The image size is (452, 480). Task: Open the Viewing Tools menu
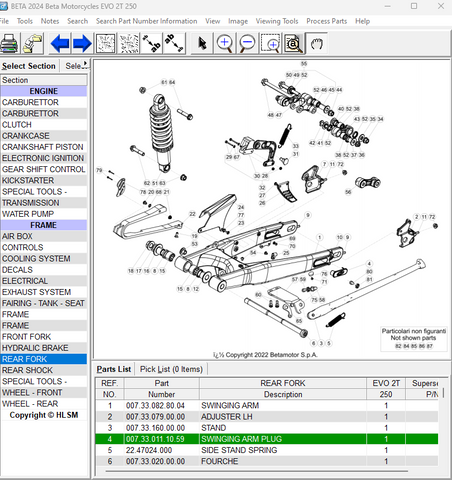tap(277, 21)
